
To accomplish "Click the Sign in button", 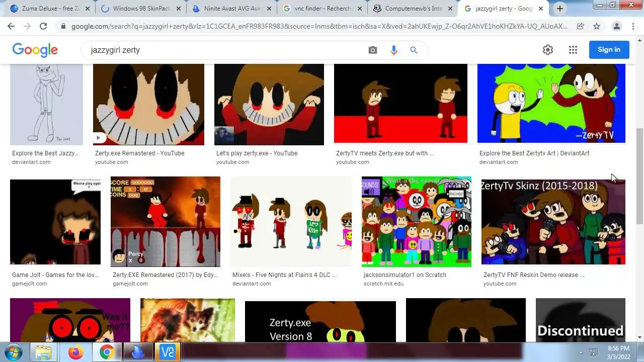I will [x=609, y=50].
